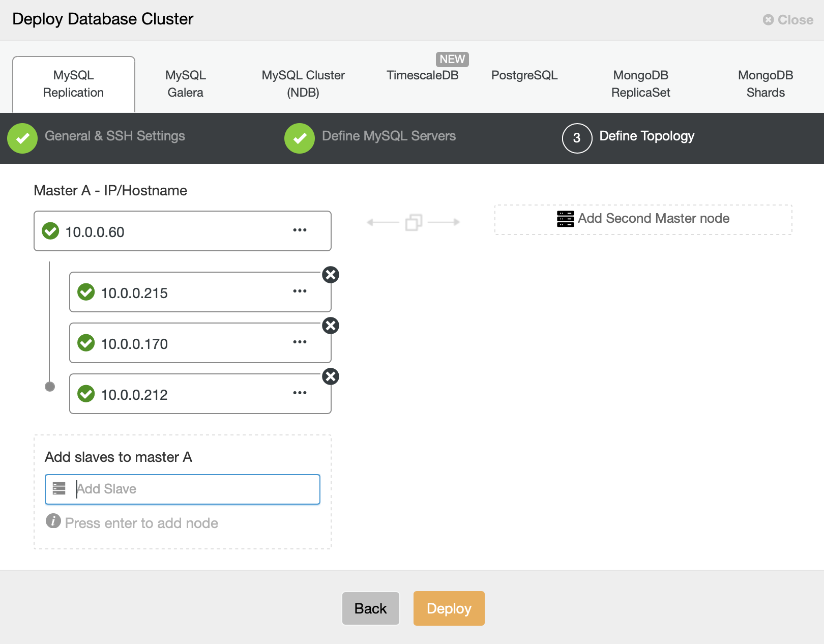Screen dimensions: 824x644
Task: Close the Deploy Database Cluster dialog
Action: tap(788, 20)
